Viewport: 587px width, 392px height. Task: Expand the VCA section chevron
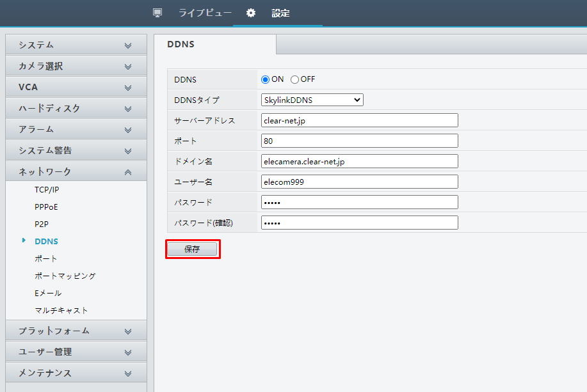(x=128, y=88)
